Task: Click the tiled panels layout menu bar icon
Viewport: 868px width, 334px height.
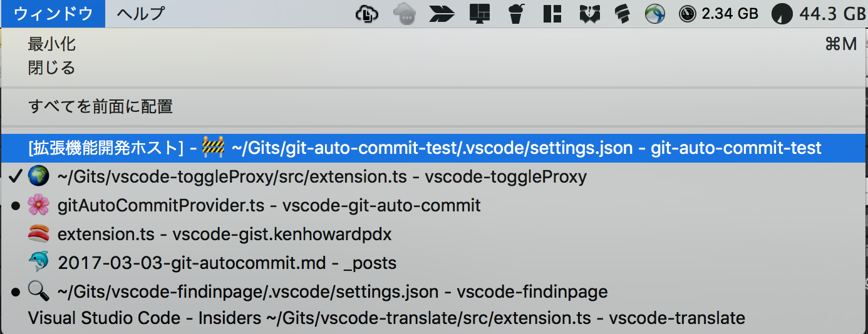Action: pos(552,13)
